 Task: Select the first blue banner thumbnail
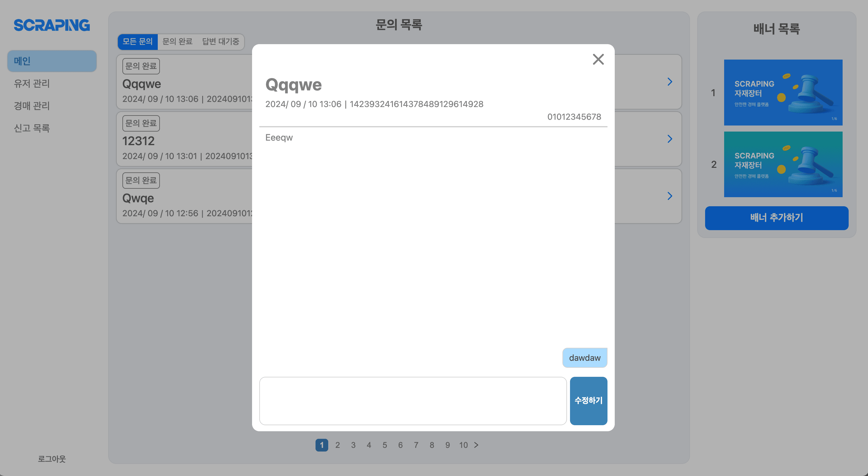(783, 92)
